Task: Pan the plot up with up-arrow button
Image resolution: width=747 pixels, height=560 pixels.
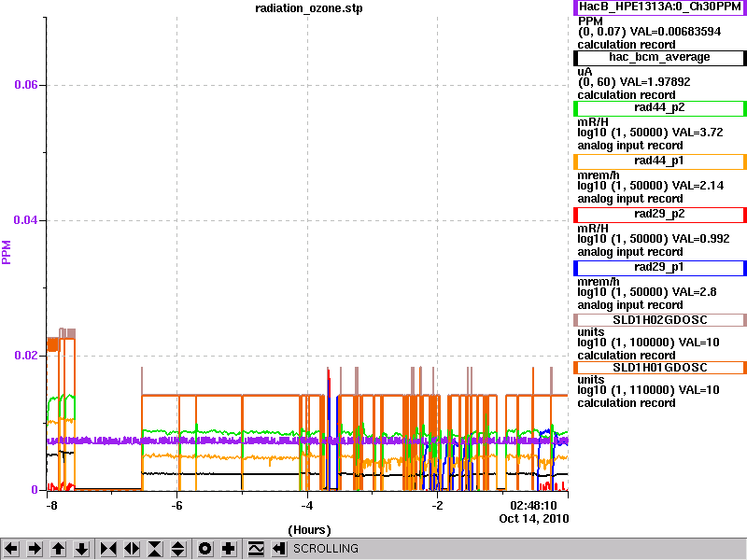Action: 59,549
